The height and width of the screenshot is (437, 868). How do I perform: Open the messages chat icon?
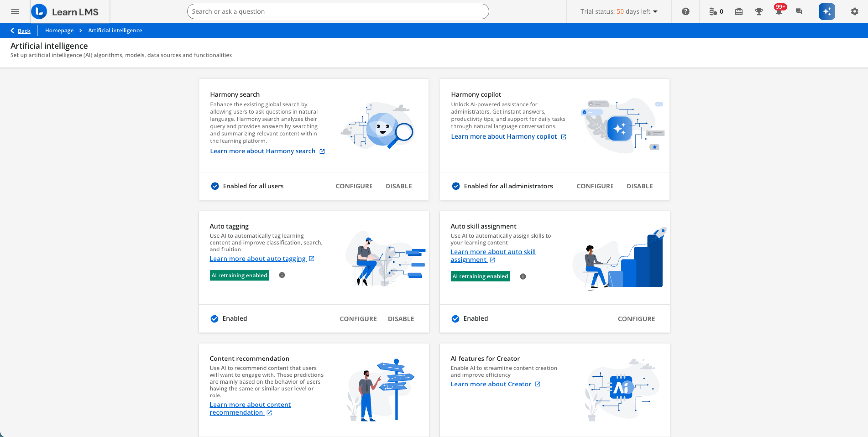click(799, 11)
